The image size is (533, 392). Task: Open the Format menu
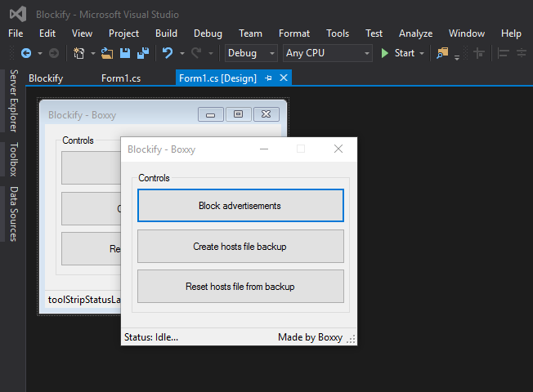tap(294, 33)
